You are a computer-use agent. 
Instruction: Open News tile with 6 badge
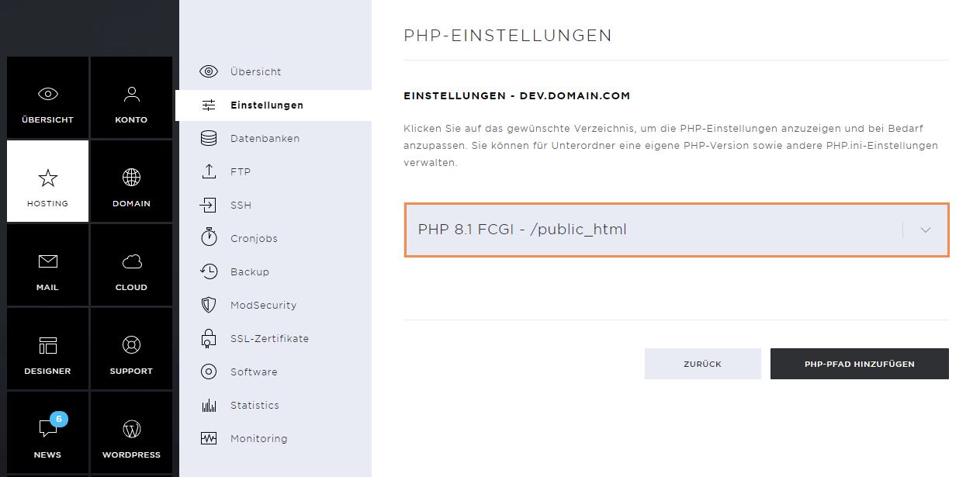47,432
